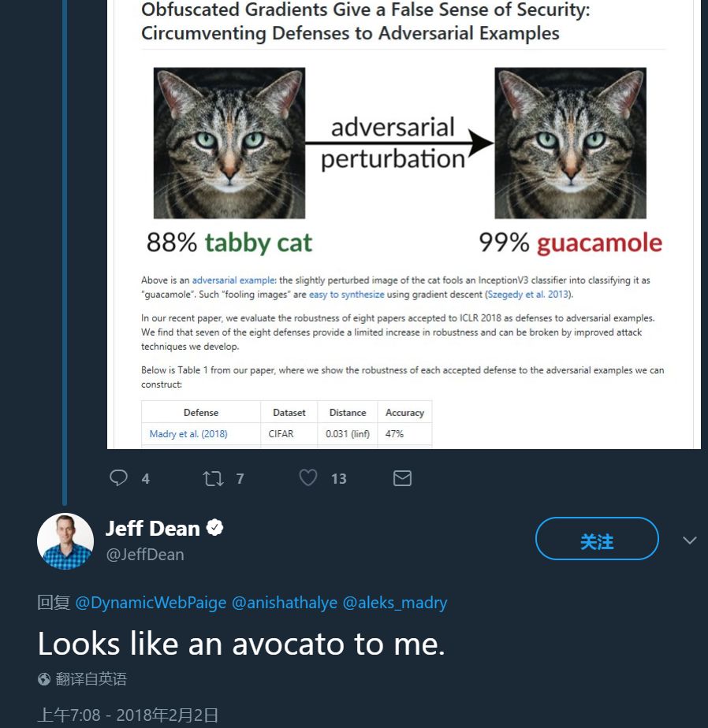Send tweet via envelope message icon
The height and width of the screenshot is (728, 708).
(x=402, y=478)
